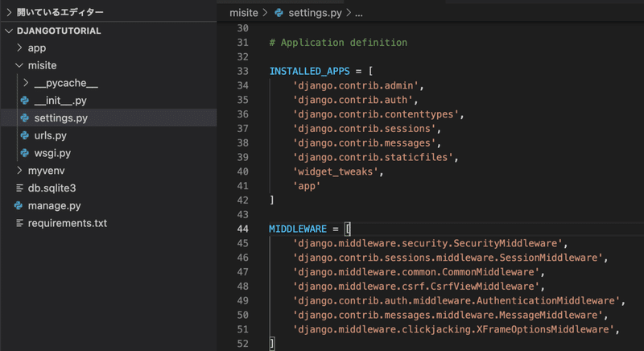Screen dimensions: 644x351
Task: Click the closing bracket on line 52
Action: pyautogui.click(x=272, y=344)
